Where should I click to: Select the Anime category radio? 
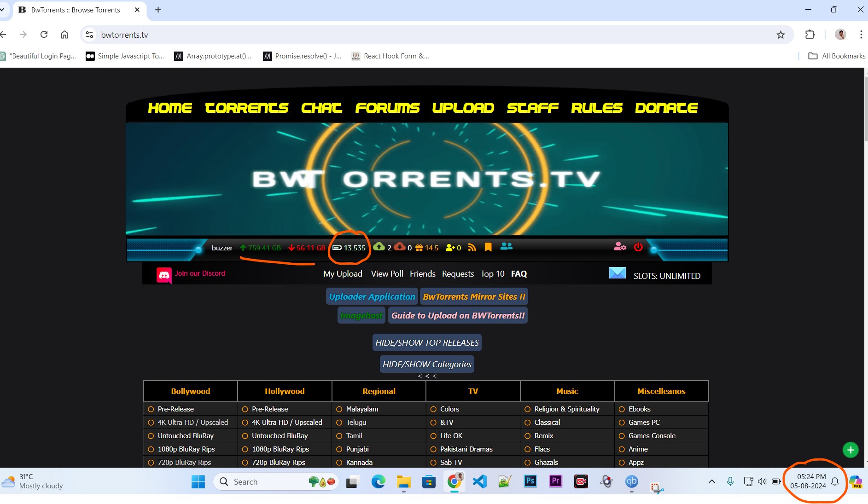(622, 449)
